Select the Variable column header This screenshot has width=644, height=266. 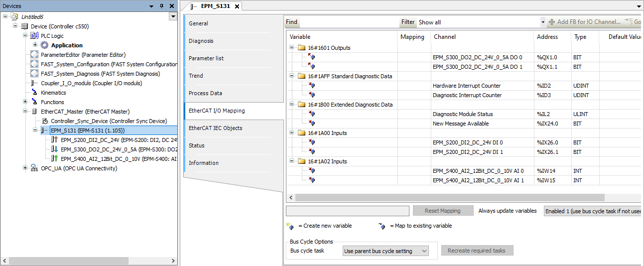(342, 37)
